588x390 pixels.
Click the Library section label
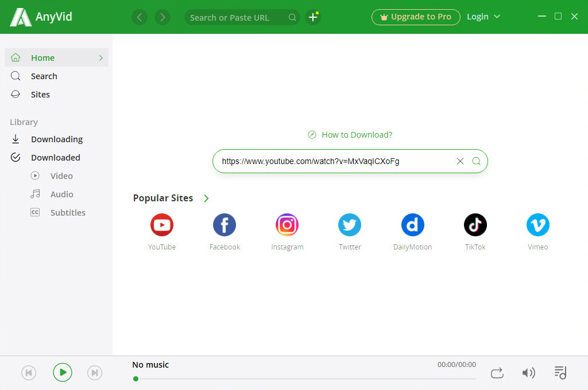[x=24, y=122]
